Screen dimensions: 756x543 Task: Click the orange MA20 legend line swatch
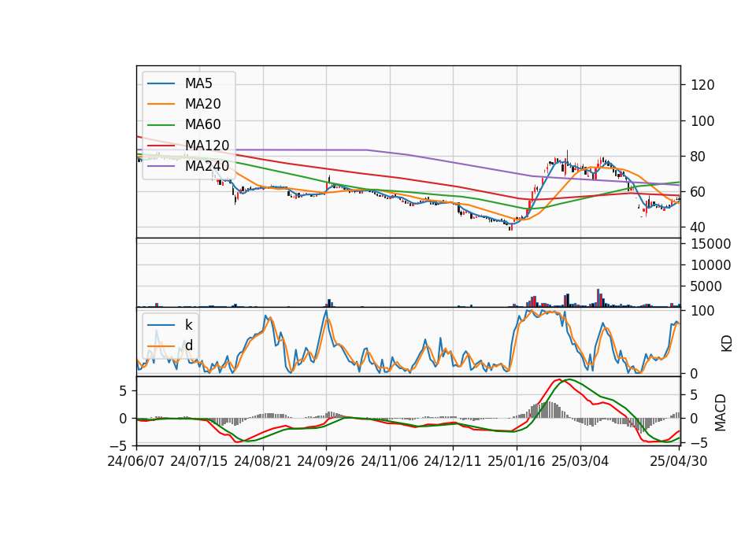pos(161,104)
